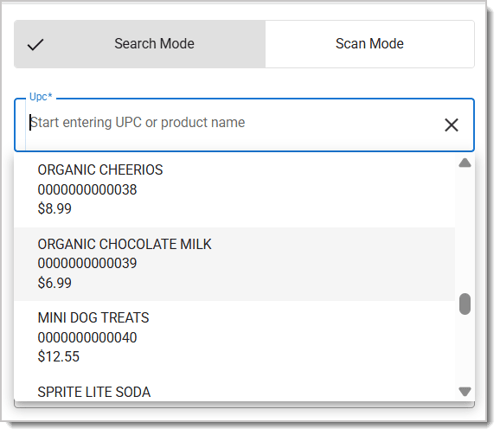Image resolution: width=500 pixels, height=435 pixels.
Task: Pick ORGANIC CHOCOLATE MILK from the list
Action: click(234, 264)
